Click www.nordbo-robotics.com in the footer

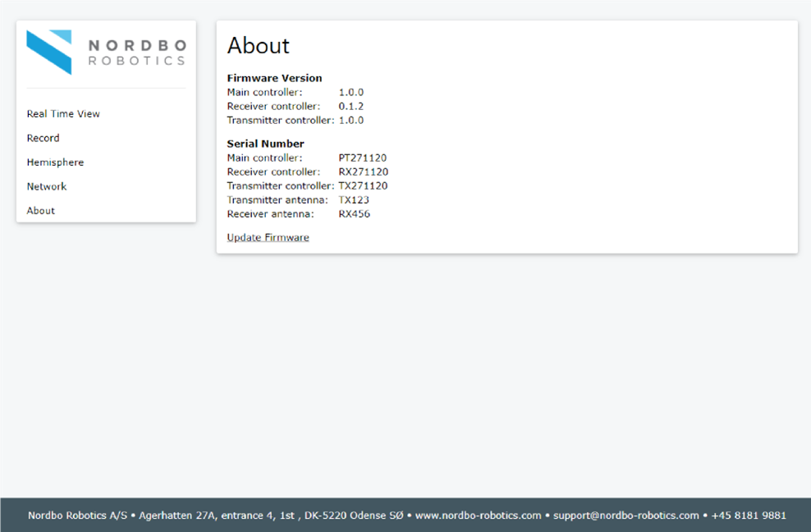[478, 516]
